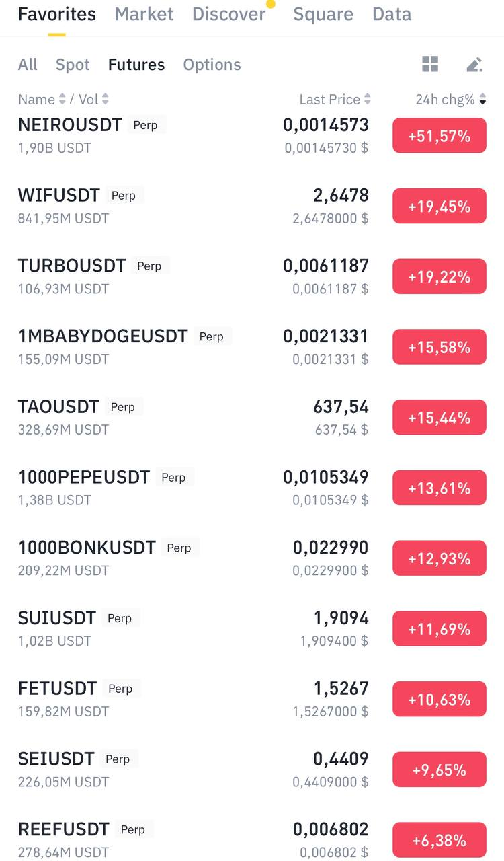Tap NEIROUSDT +51,57% change badge

click(x=439, y=136)
